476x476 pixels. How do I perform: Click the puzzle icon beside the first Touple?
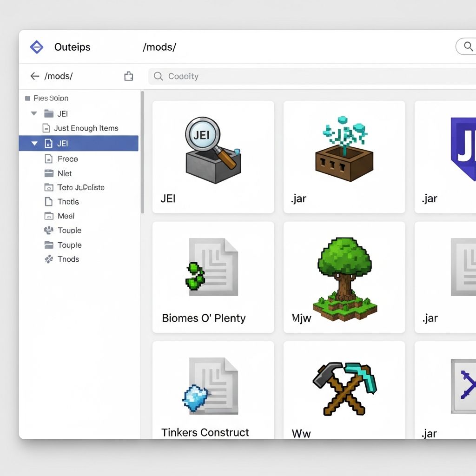48,231
